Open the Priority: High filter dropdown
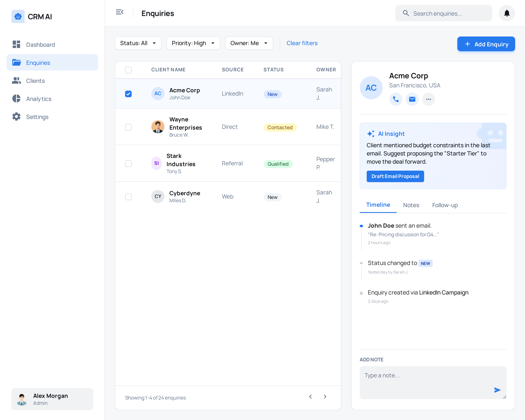The height and width of the screenshot is (420, 525). click(193, 43)
